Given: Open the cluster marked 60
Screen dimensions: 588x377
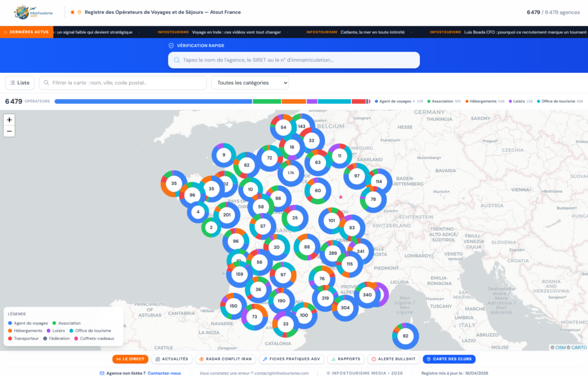Looking at the screenshot, I should pos(318,191).
